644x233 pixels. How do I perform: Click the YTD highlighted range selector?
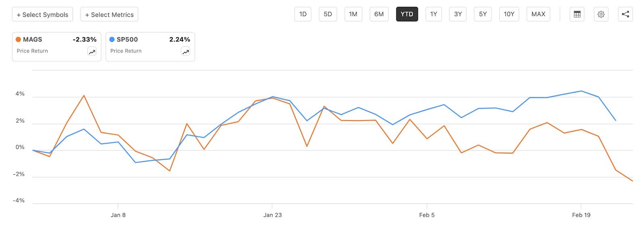[407, 14]
